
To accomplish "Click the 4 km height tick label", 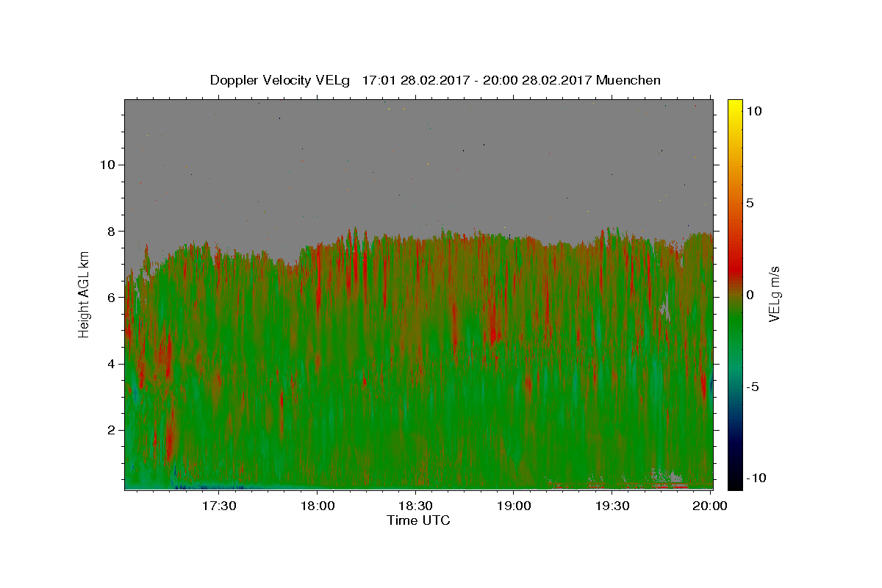I will (110, 363).
